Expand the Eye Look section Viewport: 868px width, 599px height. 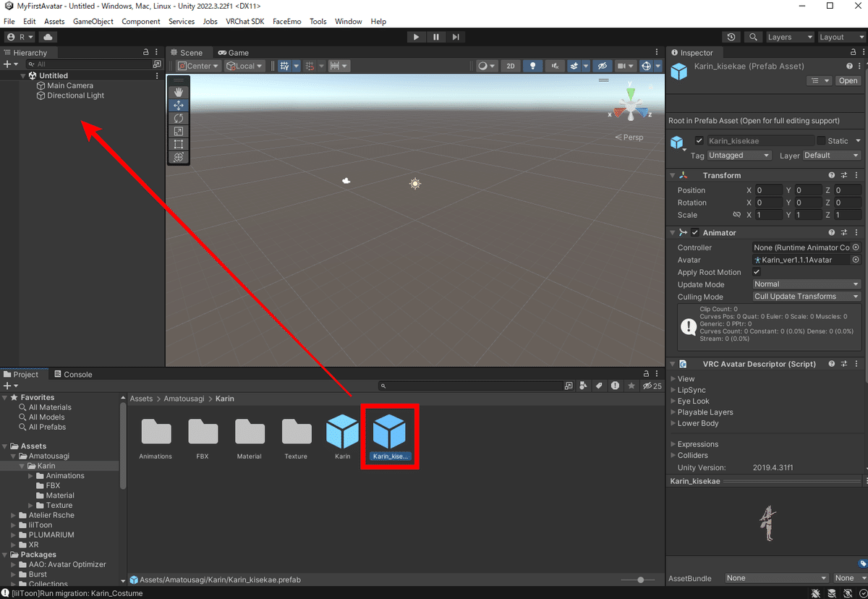(x=673, y=402)
